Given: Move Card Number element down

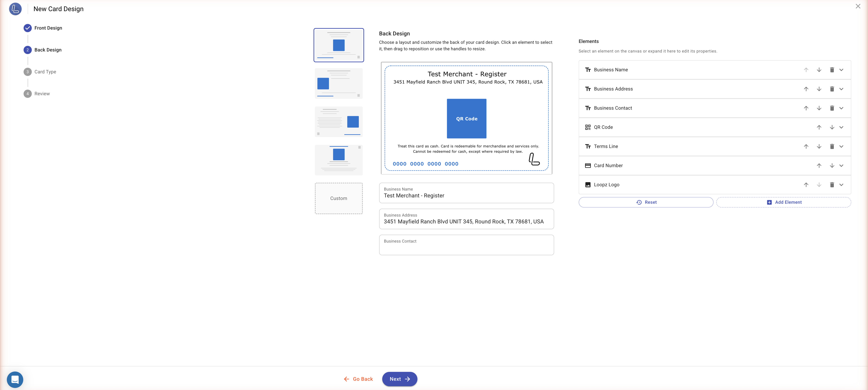Looking at the screenshot, I should (832, 166).
